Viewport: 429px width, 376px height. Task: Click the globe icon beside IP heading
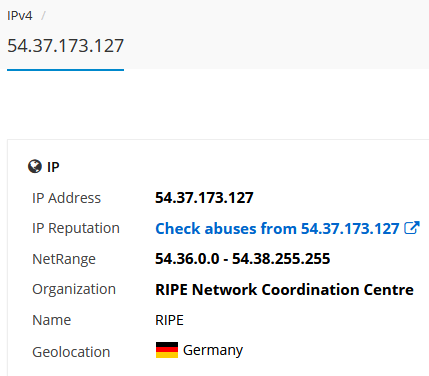(35, 167)
